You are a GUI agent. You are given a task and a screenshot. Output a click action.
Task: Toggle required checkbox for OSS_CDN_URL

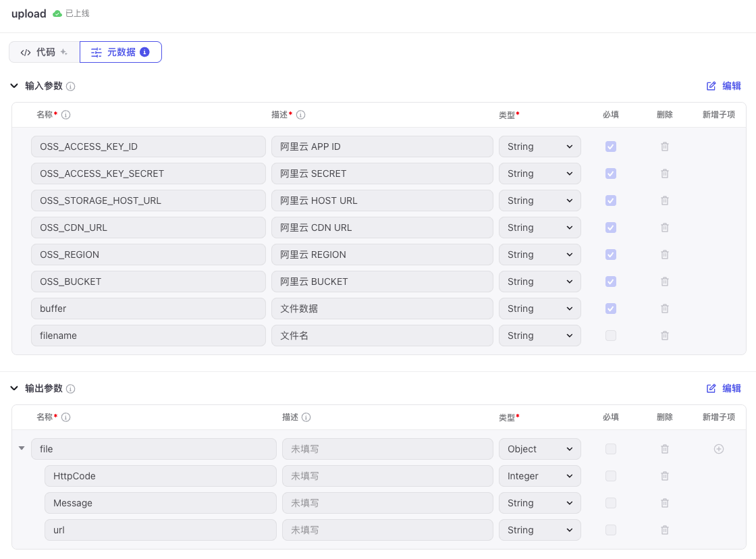(610, 228)
